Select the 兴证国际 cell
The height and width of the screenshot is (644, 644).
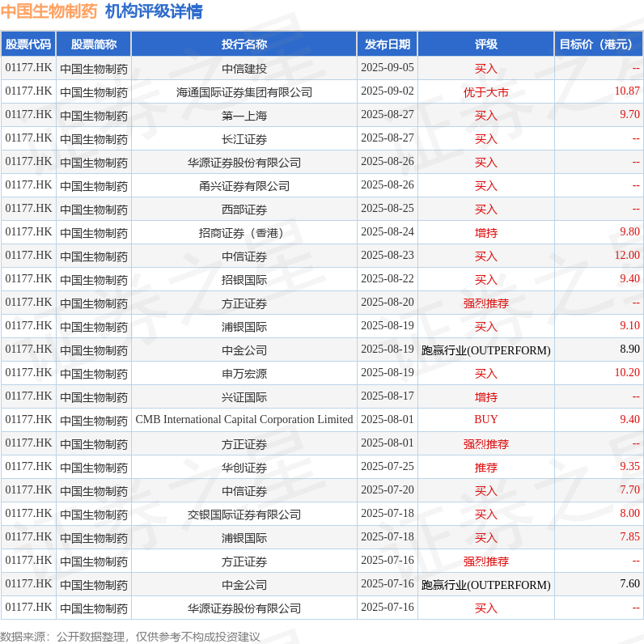(x=244, y=396)
